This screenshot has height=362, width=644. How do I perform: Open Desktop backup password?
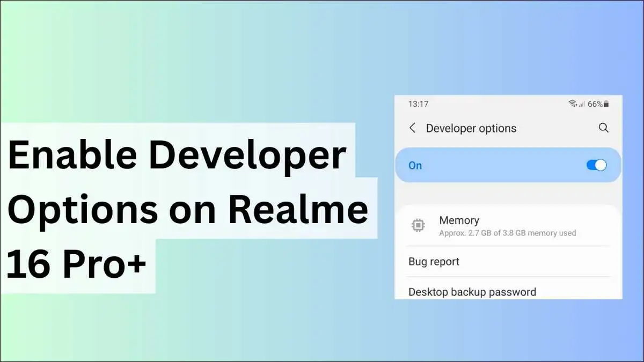[509, 292]
